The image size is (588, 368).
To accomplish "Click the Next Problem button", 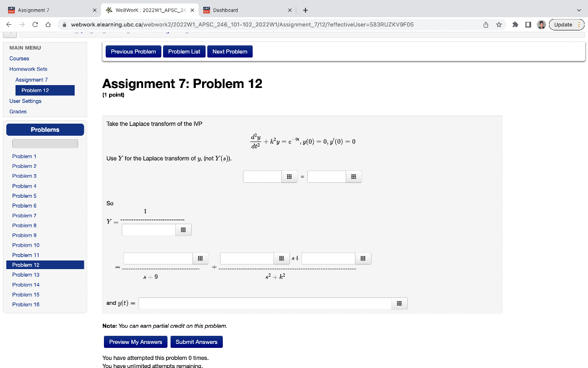I will click(x=230, y=51).
